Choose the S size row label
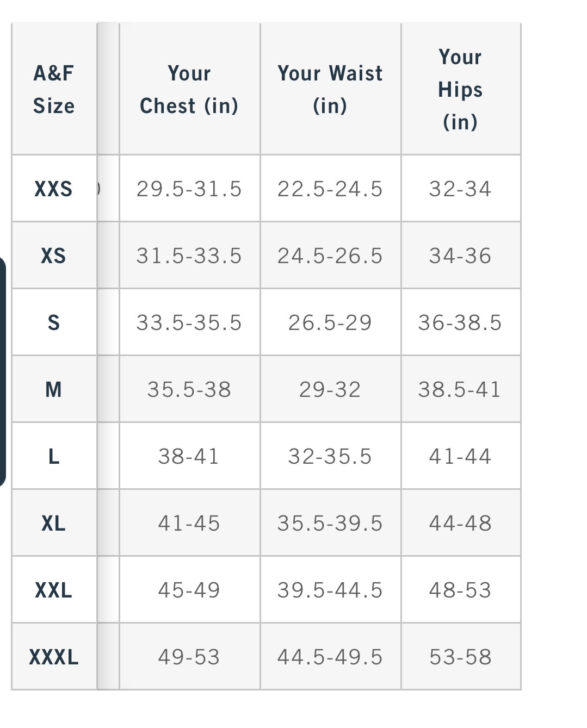 [x=53, y=322]
